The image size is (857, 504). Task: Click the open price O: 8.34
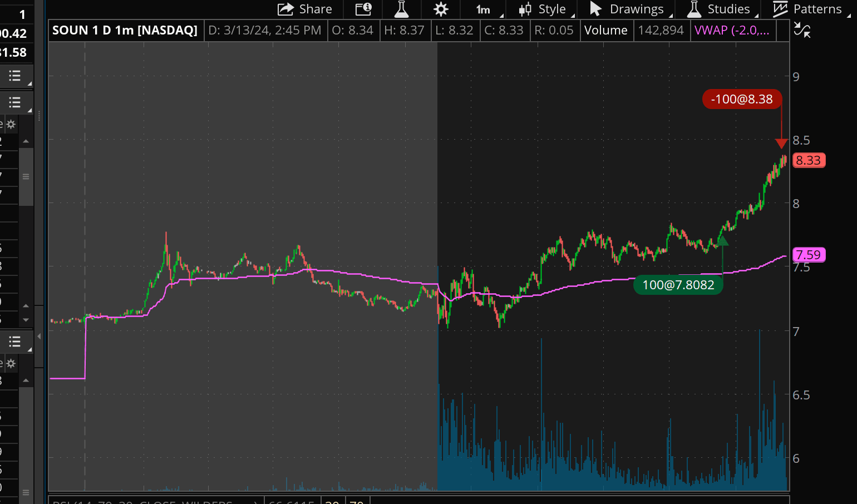pos(353,31)
